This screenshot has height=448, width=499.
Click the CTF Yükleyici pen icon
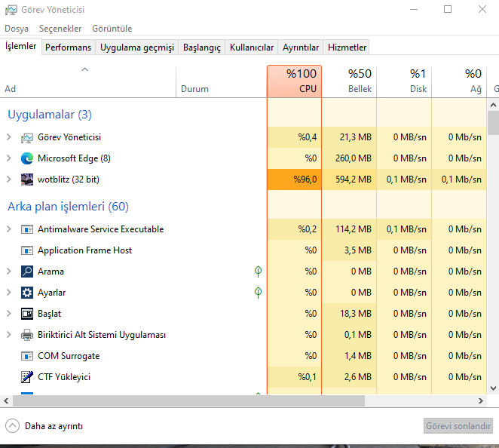(27, 377)
